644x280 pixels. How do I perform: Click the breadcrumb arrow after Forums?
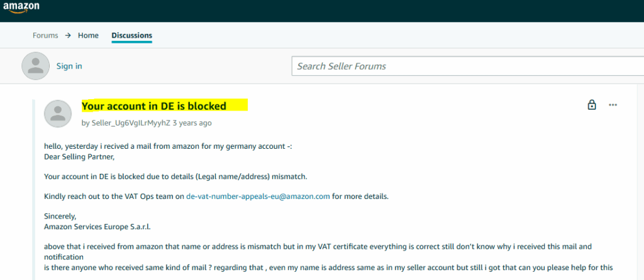68,35
